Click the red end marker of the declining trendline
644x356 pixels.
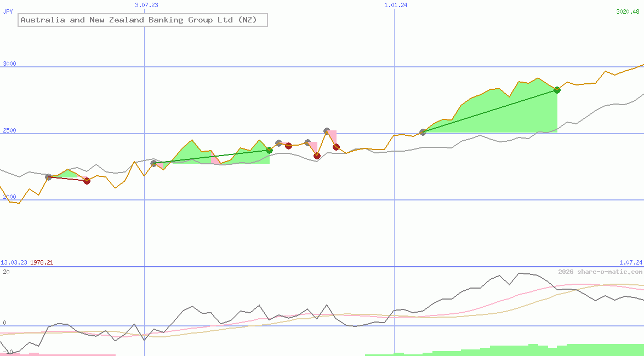[86, 181]
